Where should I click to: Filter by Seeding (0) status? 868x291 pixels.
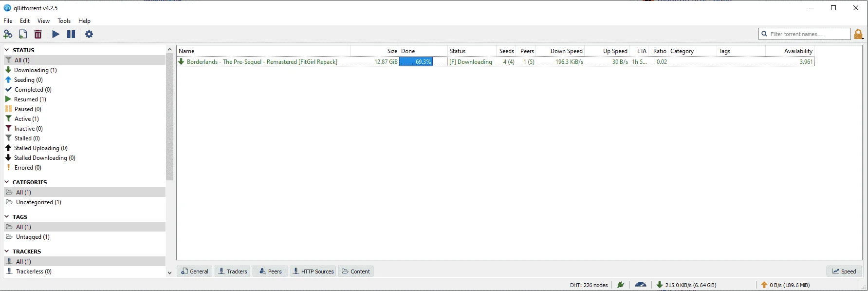click(28, 80)
